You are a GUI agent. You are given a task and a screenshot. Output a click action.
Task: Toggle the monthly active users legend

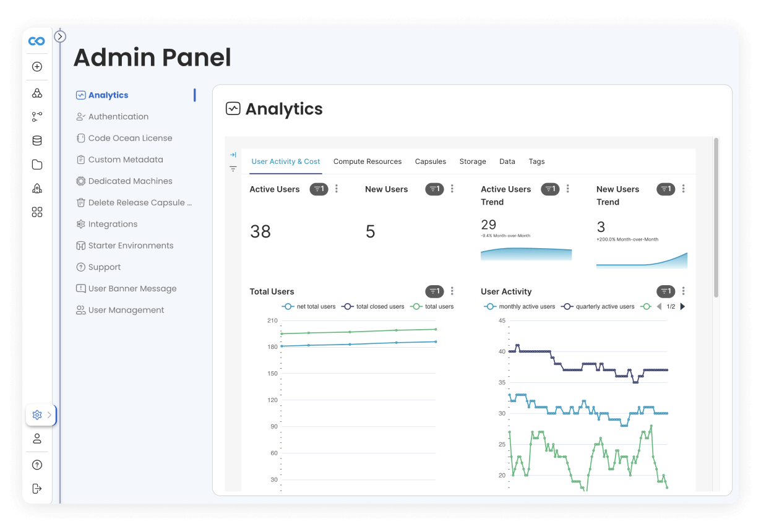pyautogui.click(x=520, y=306)
